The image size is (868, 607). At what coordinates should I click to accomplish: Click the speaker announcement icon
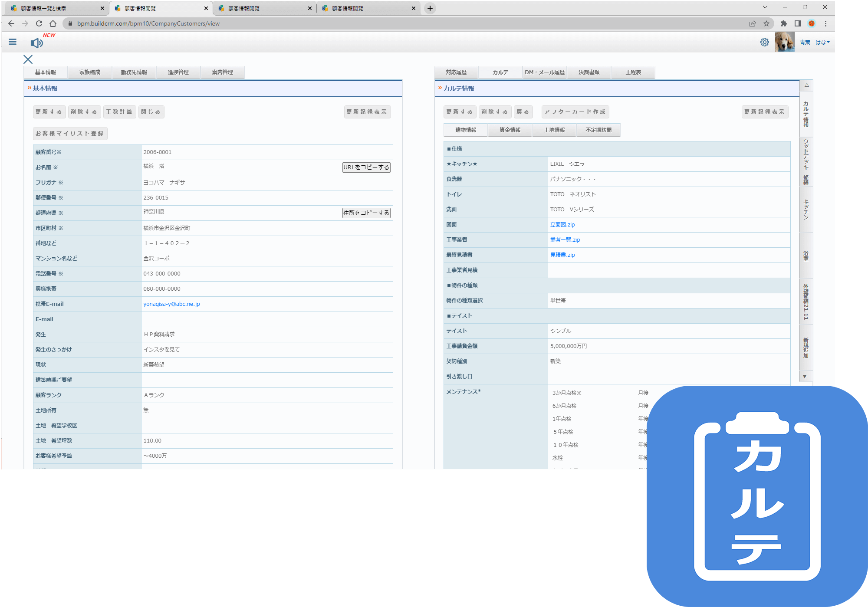[x=36, y=43]
